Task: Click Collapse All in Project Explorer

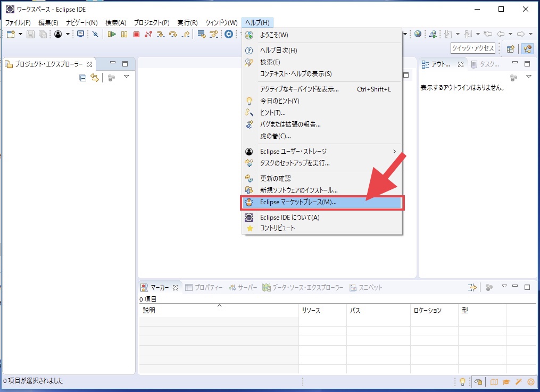Action: 82,78
